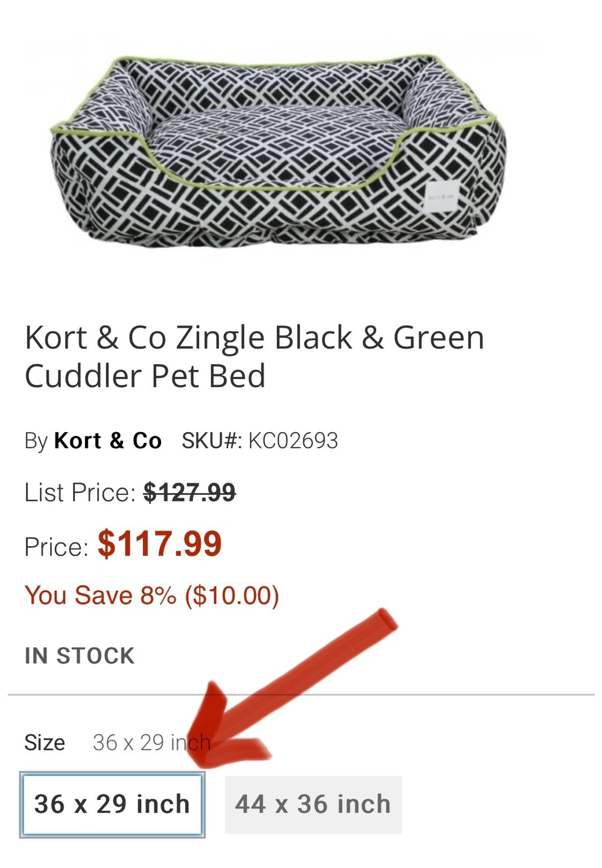Select the 36 x 29 inch size option
Viewport: 602px width, 868px height.
112,804
